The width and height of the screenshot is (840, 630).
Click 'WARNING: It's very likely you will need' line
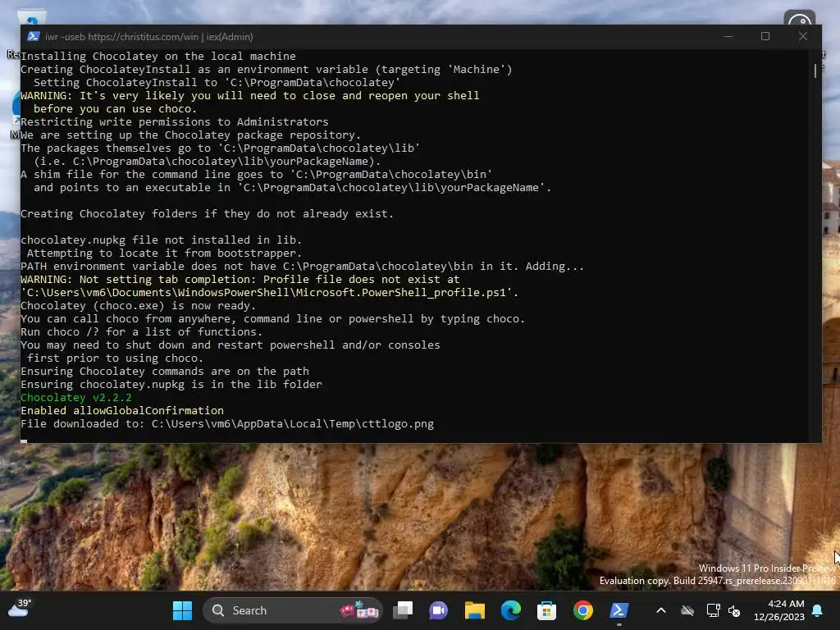click(x=249, y=95)
